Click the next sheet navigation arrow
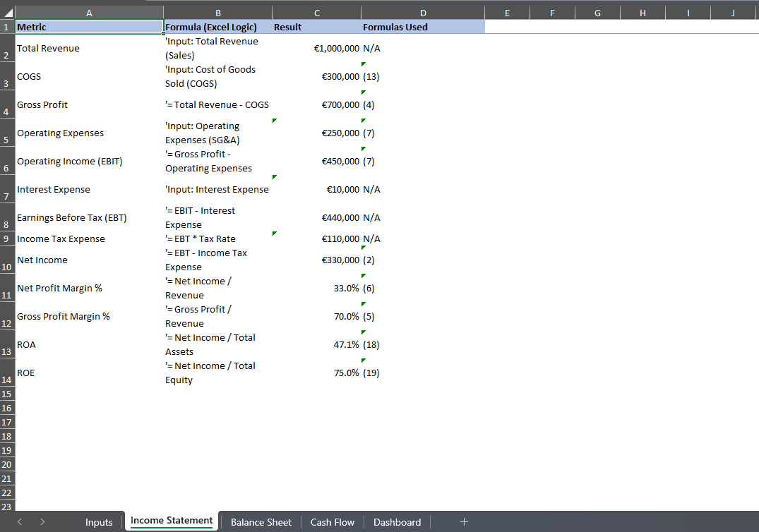 42,522
